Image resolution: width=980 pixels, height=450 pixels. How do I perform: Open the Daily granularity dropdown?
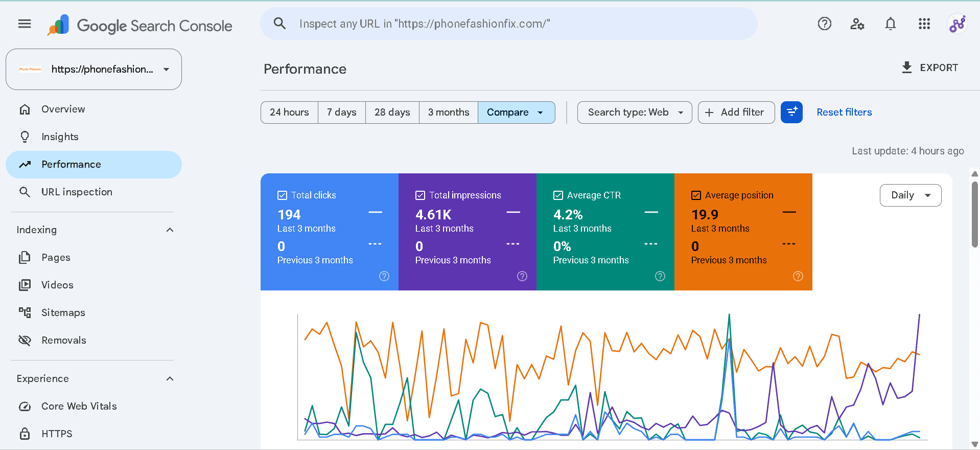tap(911, 195)
